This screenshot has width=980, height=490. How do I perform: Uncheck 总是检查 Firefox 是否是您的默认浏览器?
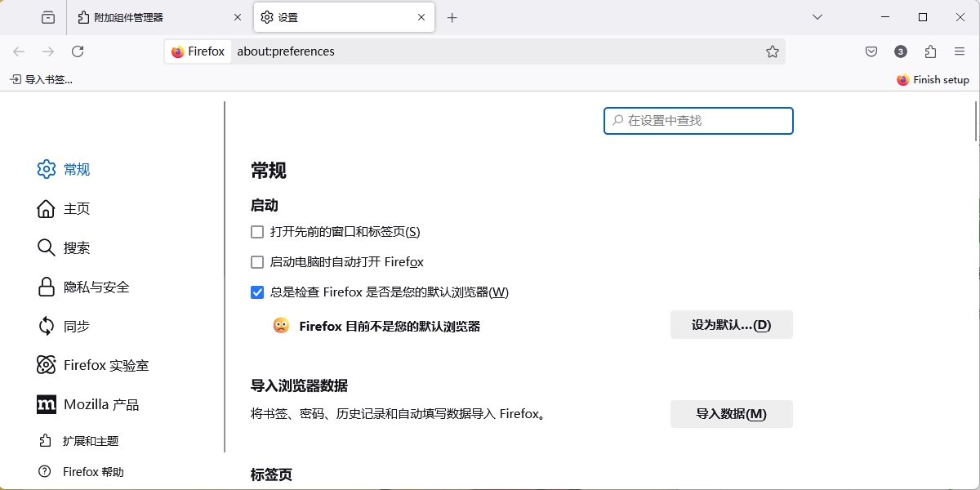[257, 292]
